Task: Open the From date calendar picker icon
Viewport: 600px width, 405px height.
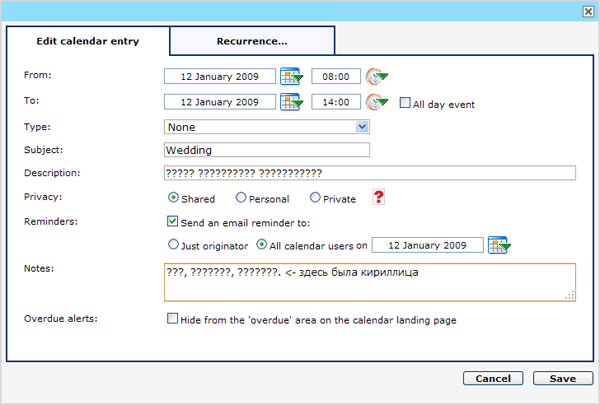Action: click(292, 76)
